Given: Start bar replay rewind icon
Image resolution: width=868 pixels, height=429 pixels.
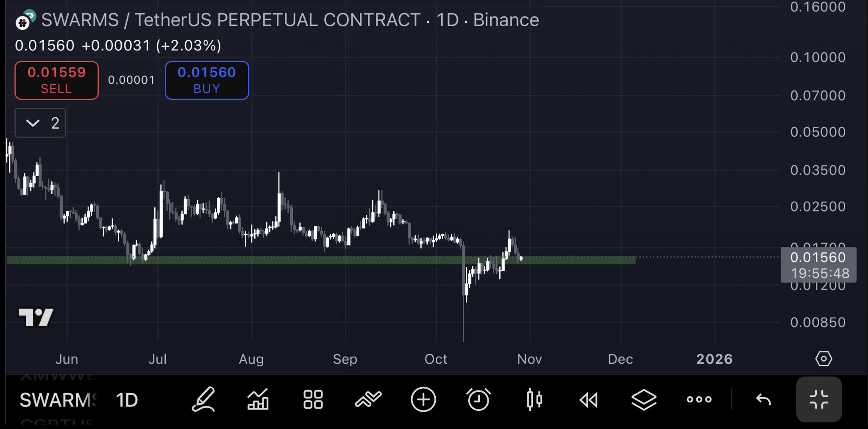Looking at the screenshot, I should tap(589, 399).
